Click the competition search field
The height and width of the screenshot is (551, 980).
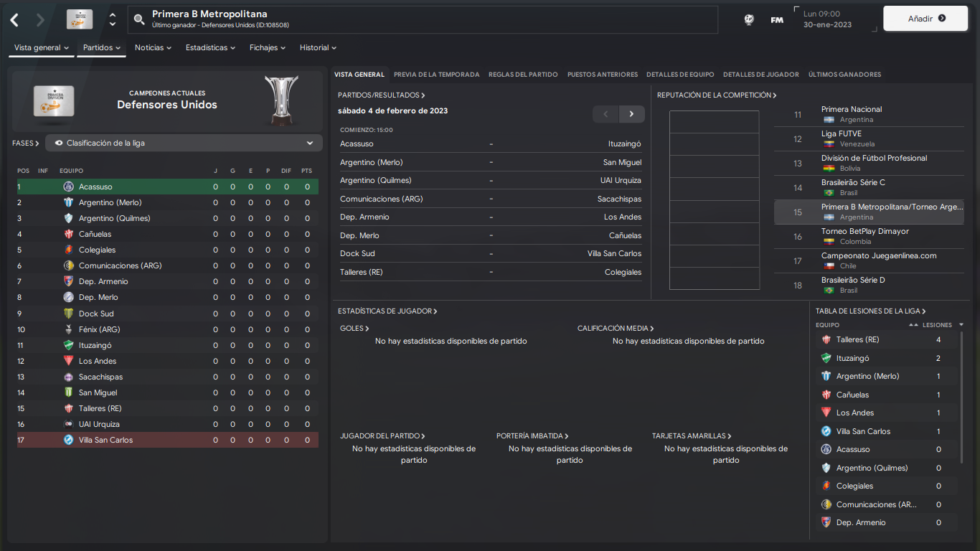point(423,19)
